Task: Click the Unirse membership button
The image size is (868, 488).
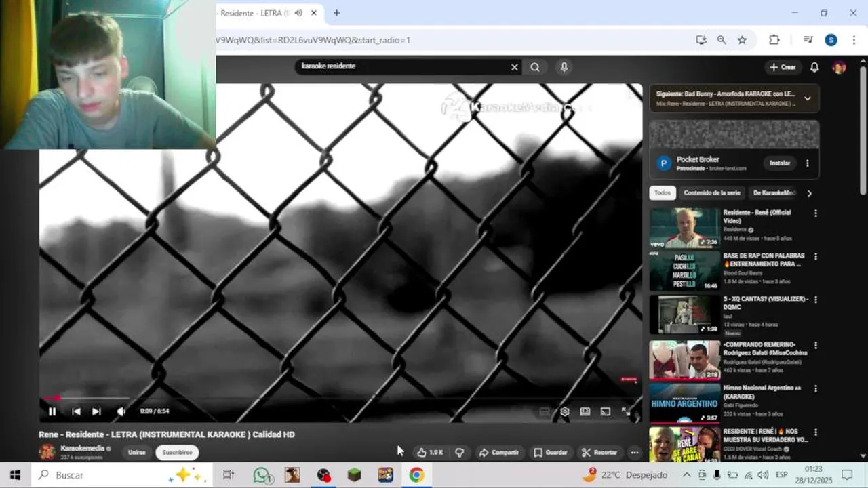Action: click(136, 452)
